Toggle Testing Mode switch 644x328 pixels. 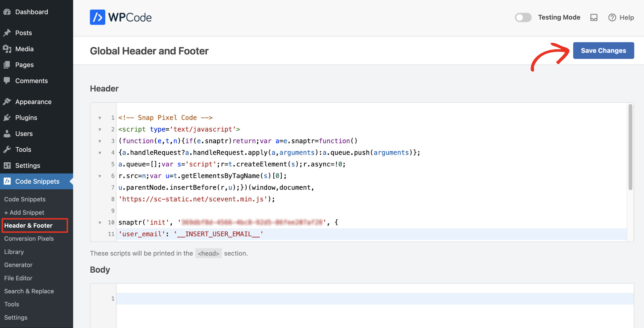click(523, 17)
